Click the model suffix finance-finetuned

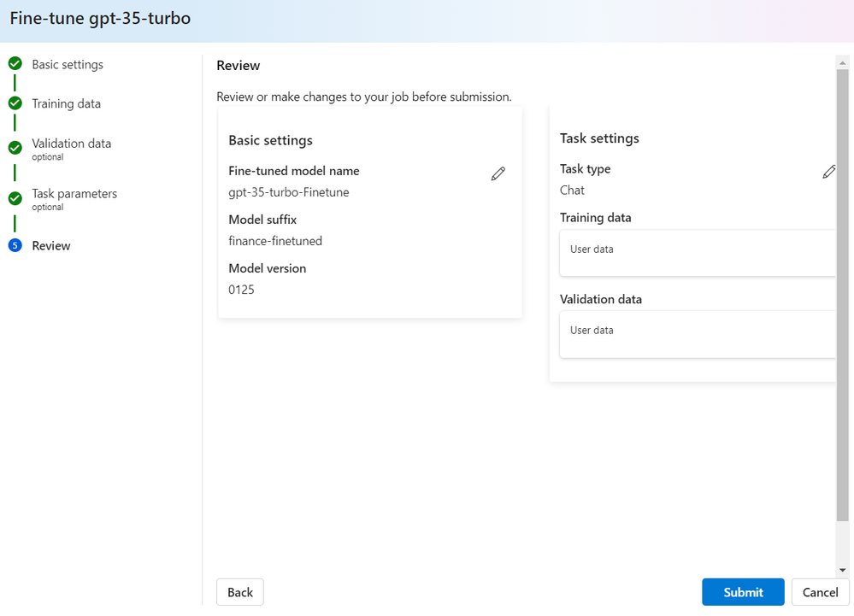coord(275,241)
